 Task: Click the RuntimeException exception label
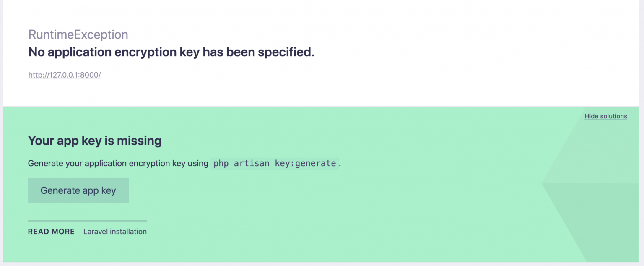(x=78, y=34)
